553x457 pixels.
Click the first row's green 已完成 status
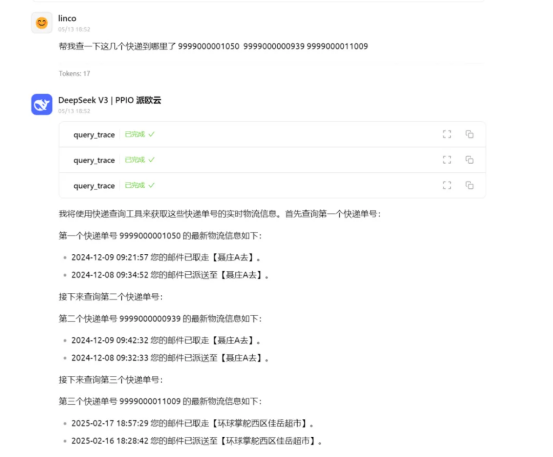point(140,134)
